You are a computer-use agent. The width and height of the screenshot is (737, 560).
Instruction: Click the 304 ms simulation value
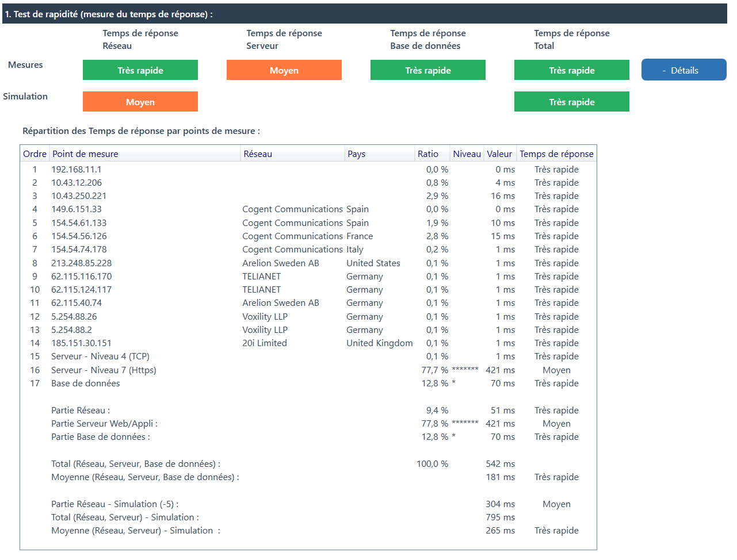(500, 504)
